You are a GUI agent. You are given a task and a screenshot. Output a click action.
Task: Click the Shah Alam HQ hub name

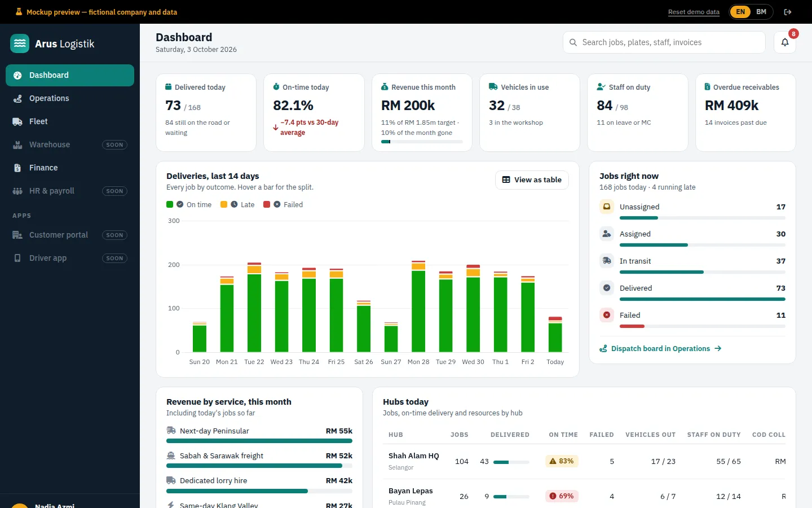tap(413, 456)
